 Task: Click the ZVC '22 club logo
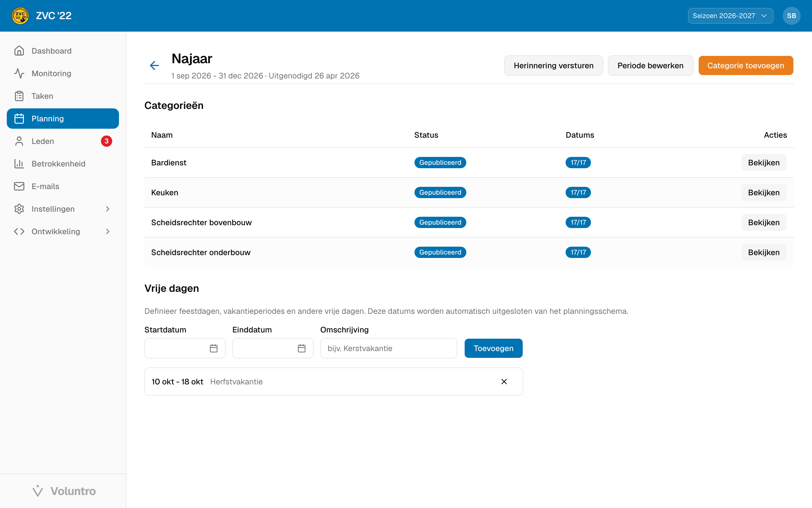(20, 16)
